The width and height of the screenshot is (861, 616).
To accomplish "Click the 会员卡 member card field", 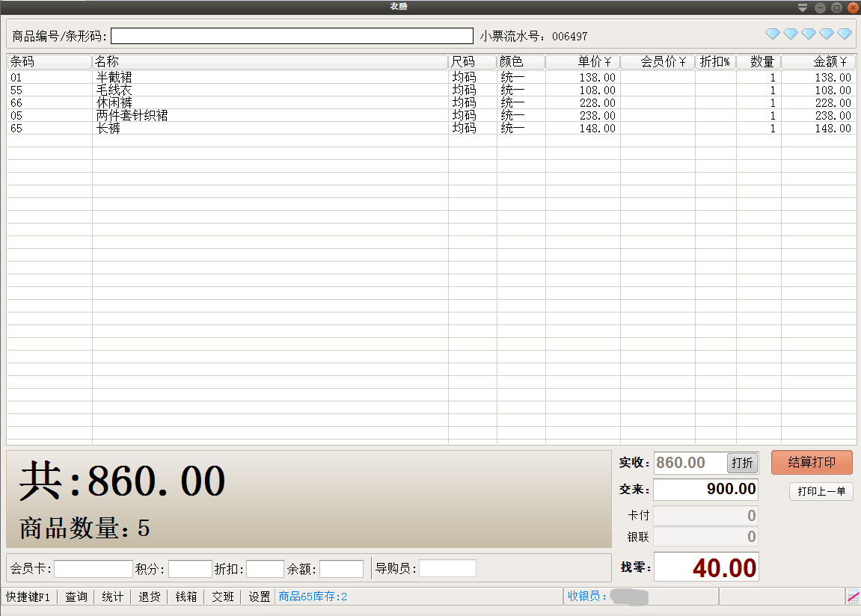I will click(93, 569).
